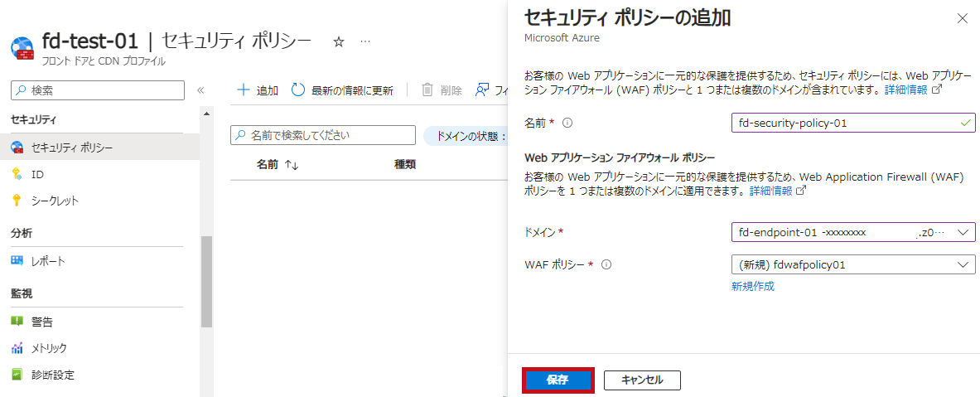Click the sidebar vertical scrollbar thumb
980x397 pixels.
click(206, 281)
